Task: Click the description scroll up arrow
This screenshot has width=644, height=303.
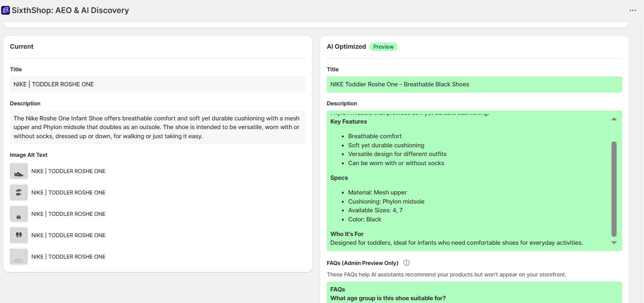Action: click(614, 119)
